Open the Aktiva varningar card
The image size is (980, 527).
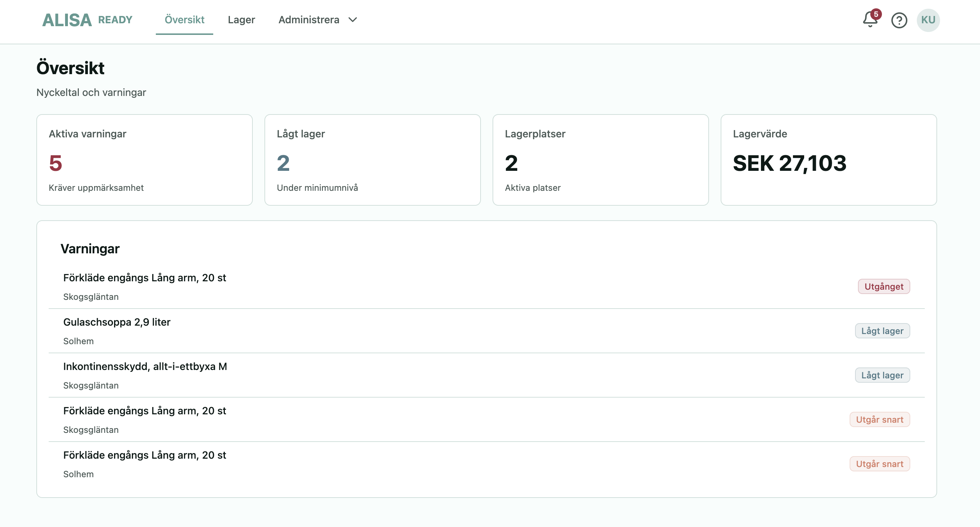(x=144, y=160)
